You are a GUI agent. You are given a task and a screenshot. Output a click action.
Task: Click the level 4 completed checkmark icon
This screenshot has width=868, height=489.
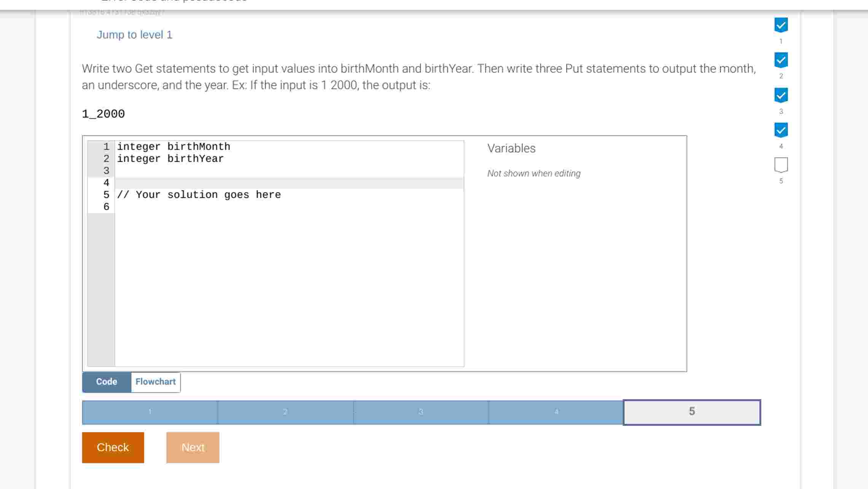pos(781,130)
